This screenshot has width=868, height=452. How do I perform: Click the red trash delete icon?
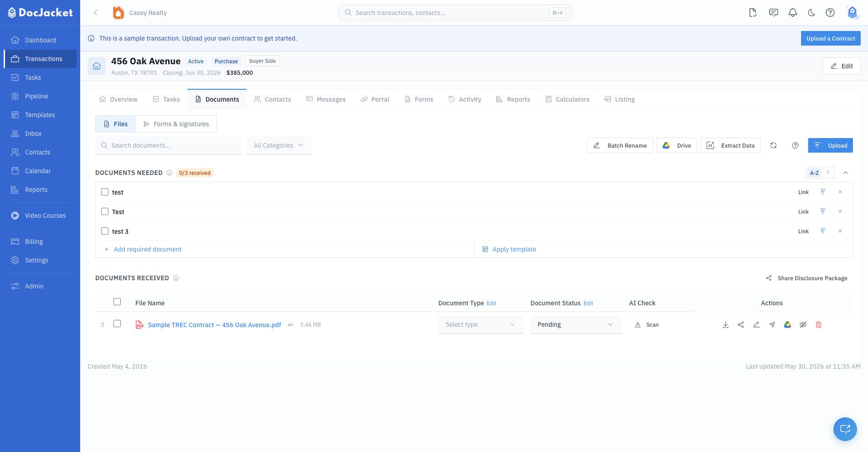818,325
